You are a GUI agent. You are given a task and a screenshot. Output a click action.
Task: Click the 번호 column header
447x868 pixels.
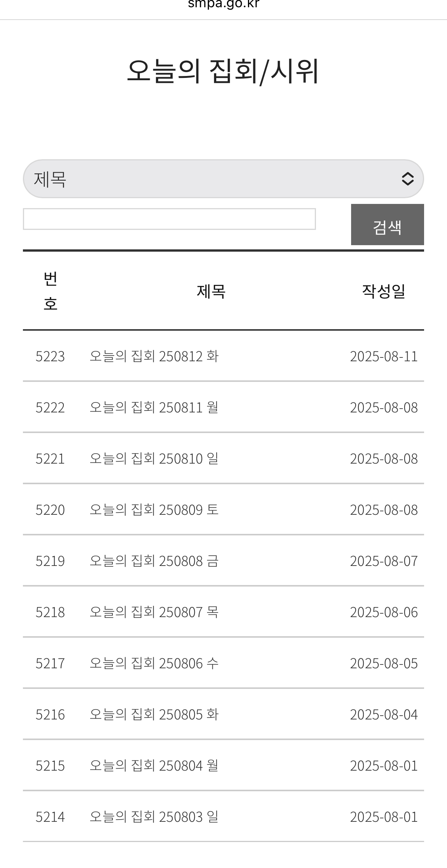point(50,291)
